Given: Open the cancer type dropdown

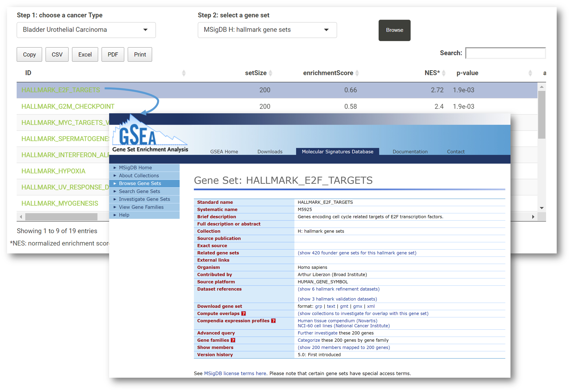Looking at the screenshot, I should click(x=86, y=30).
